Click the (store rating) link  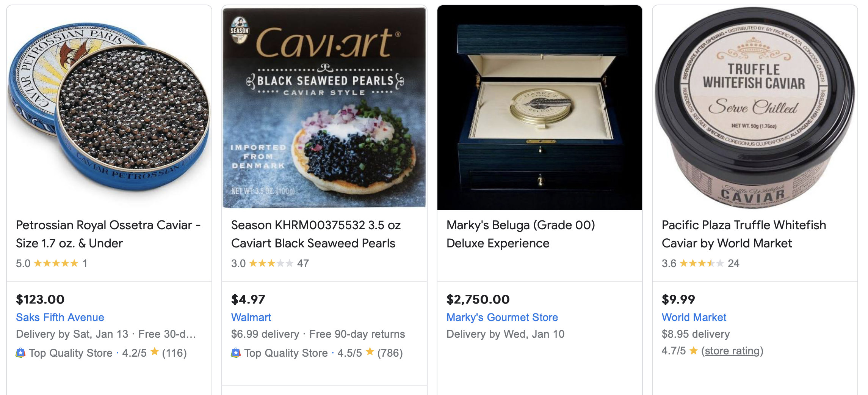pos(732,351)
